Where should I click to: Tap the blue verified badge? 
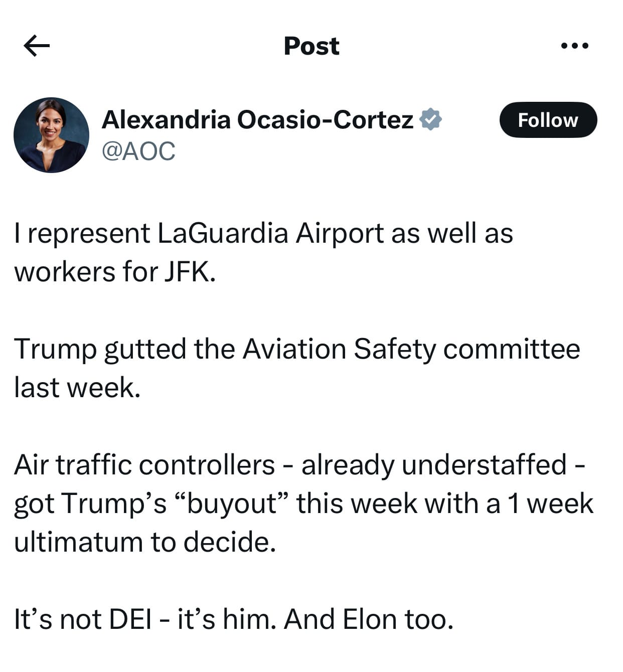pyautogui.click(x=430, y=119)
